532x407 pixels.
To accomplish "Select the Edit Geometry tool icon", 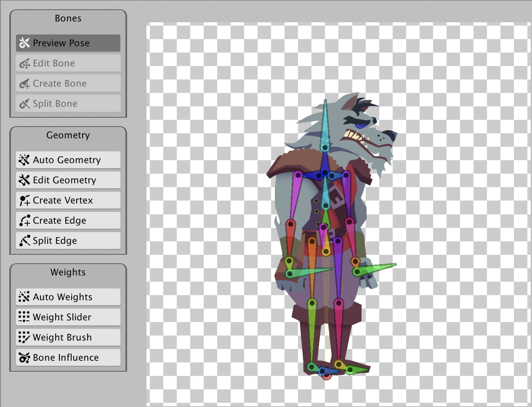I will pos(24,180).
